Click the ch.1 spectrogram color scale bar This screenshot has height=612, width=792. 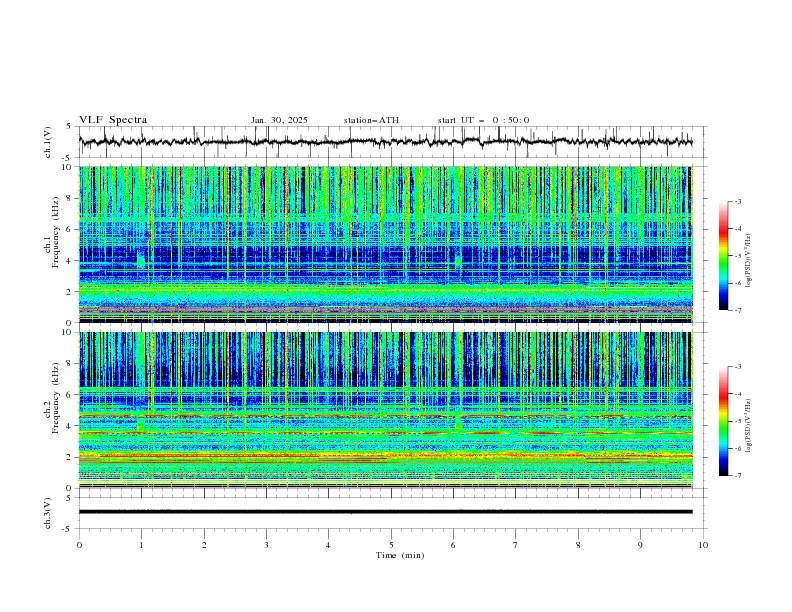723,256
